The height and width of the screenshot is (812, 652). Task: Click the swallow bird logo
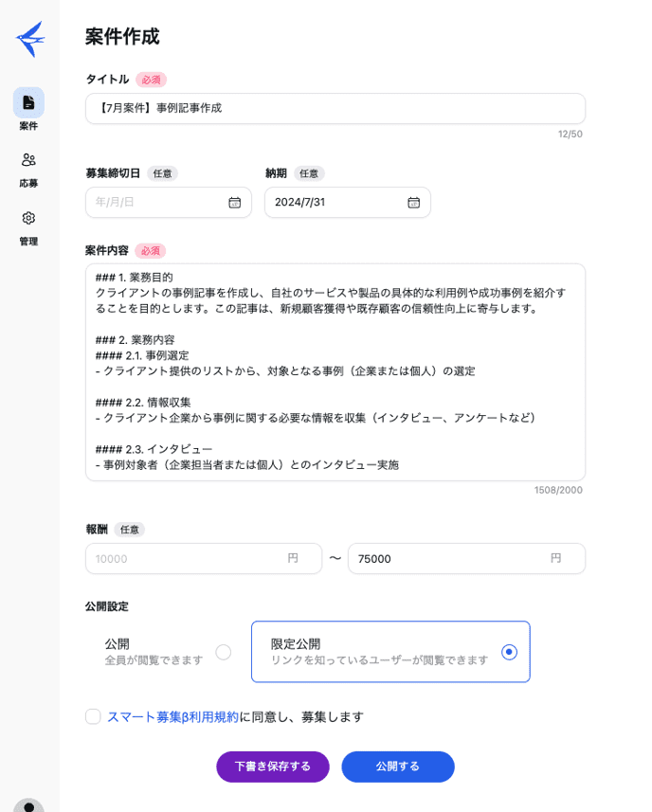[x=30, y=39]
